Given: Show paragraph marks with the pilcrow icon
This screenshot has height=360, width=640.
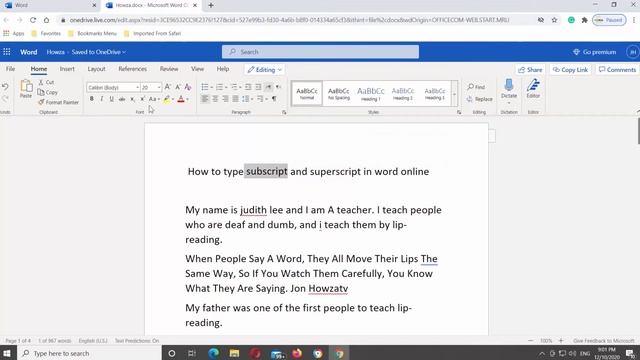Looking at the screenshot, I should (274, 99).
